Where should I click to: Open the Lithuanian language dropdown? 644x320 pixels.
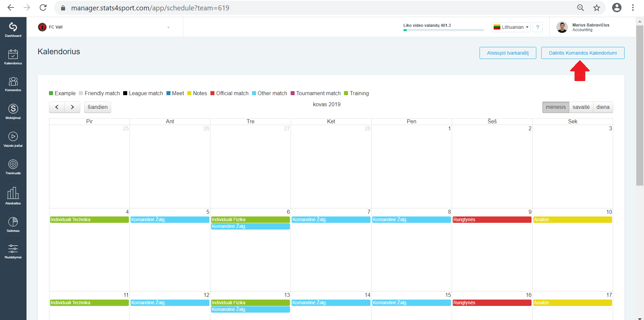tap(511, 27)
